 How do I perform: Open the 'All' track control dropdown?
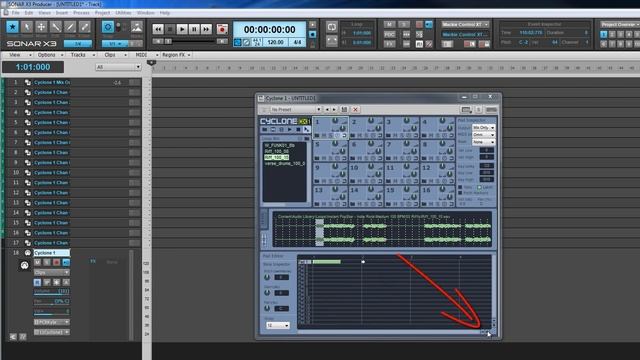pos(118,67)
